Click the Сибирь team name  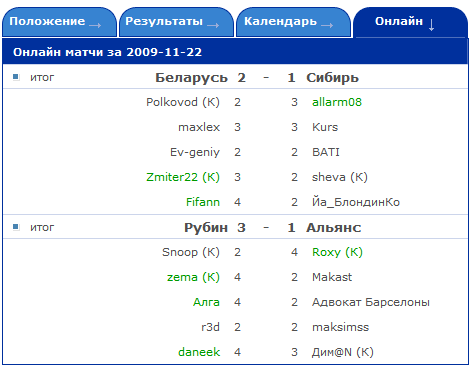pos(332,78)
